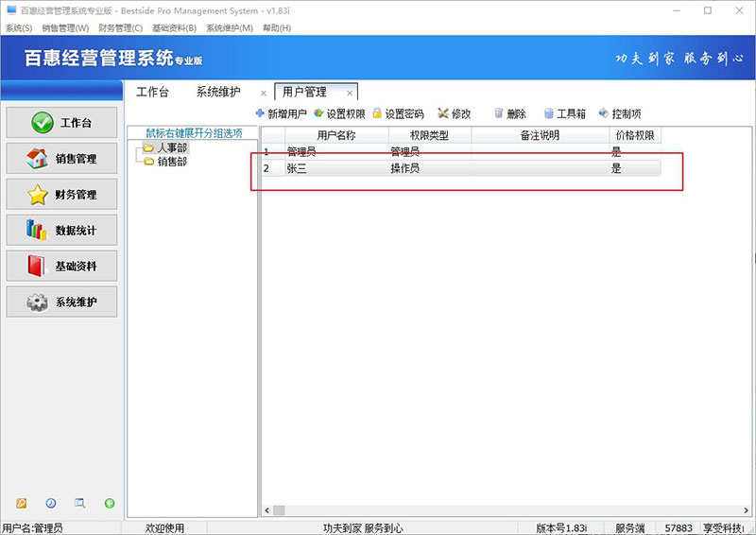756x535 pixels.
Task: Close the 用户管理 tab
Action: 350,94
